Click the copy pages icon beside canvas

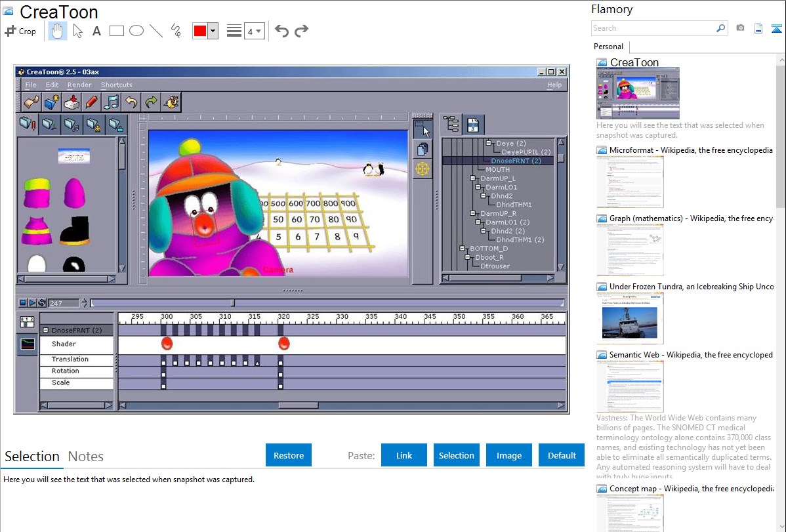pyautogui.click(x=423, y=149)
